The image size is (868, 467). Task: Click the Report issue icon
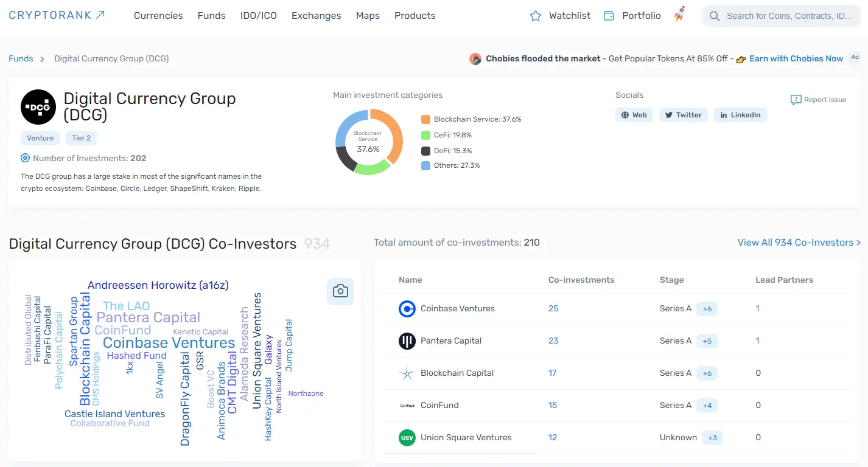796,100
